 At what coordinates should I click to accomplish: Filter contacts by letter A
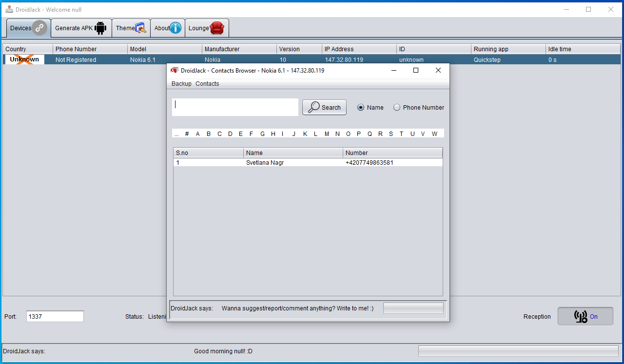tap(197, 134)
